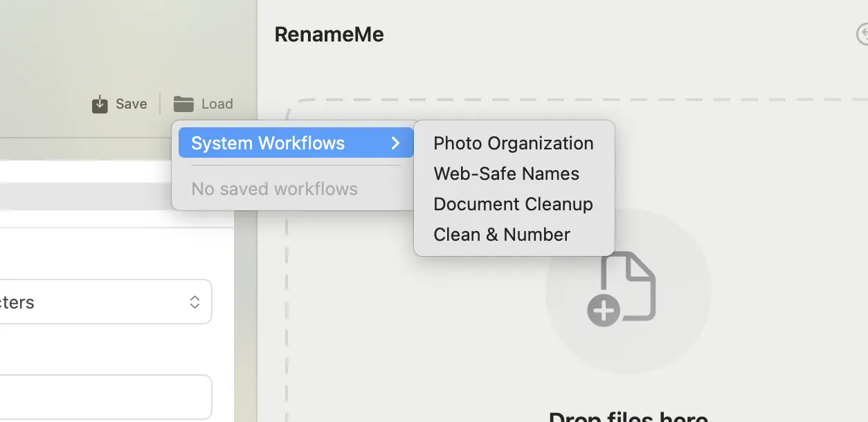Load the Clean & Number workflow
Viewport: 868px width, 422px height.
tap(502, 235)
